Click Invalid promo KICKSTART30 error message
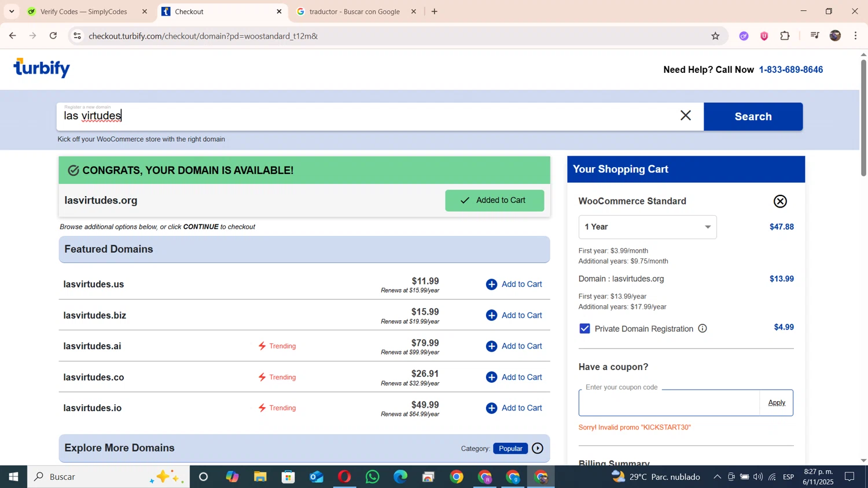 tap(634, 427)
